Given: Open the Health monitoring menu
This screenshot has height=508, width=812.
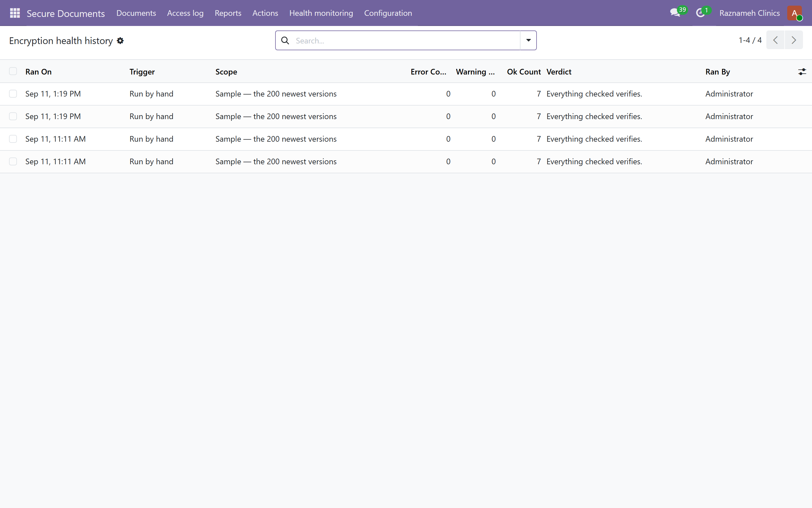Looking at the screenshot, I should [321, 13].
